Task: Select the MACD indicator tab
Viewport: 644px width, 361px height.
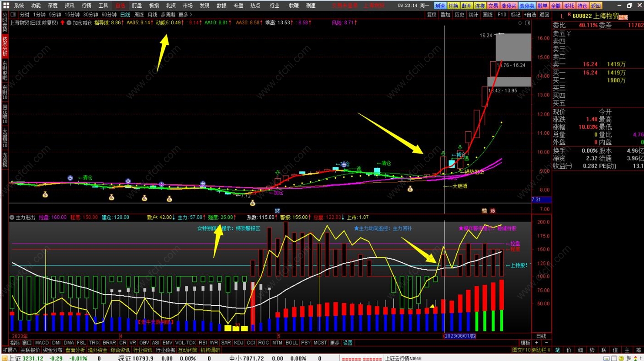Action: click(x=42, y=343)
